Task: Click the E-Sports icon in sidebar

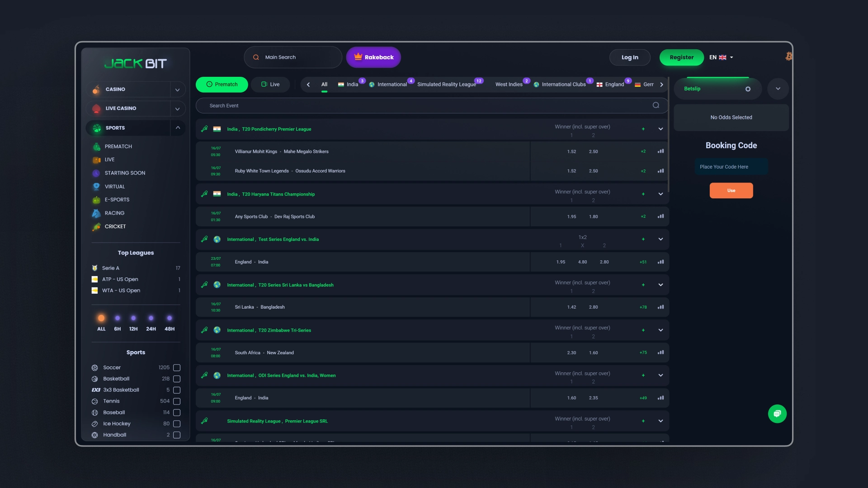Action: (96, 200)
